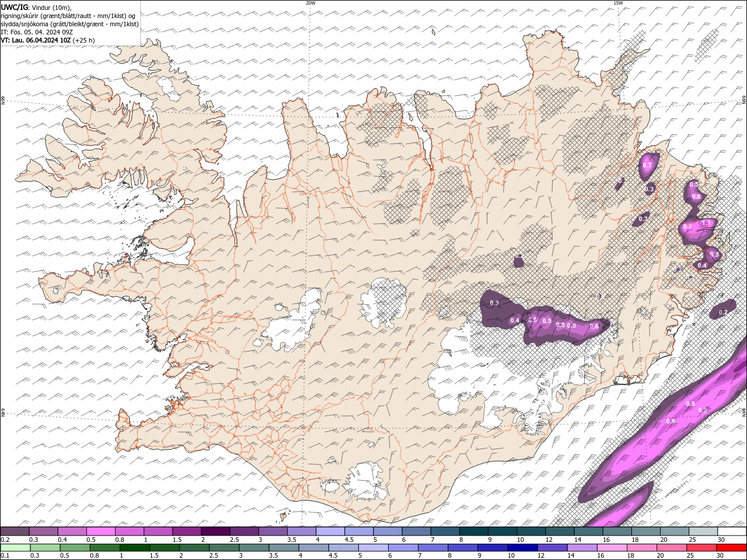Click the 0.8 value in the offshore magenta band
747x560 pixels.
671,421
